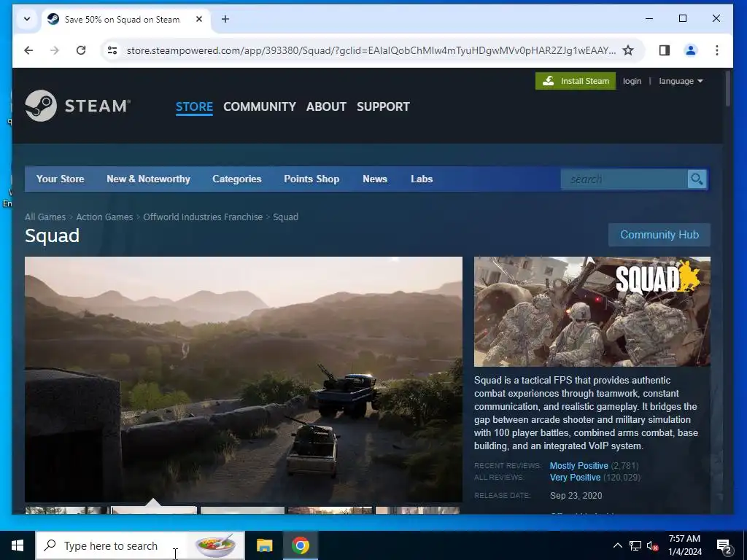
Task: Open the Labs section
Action: [x=422, y=179]
